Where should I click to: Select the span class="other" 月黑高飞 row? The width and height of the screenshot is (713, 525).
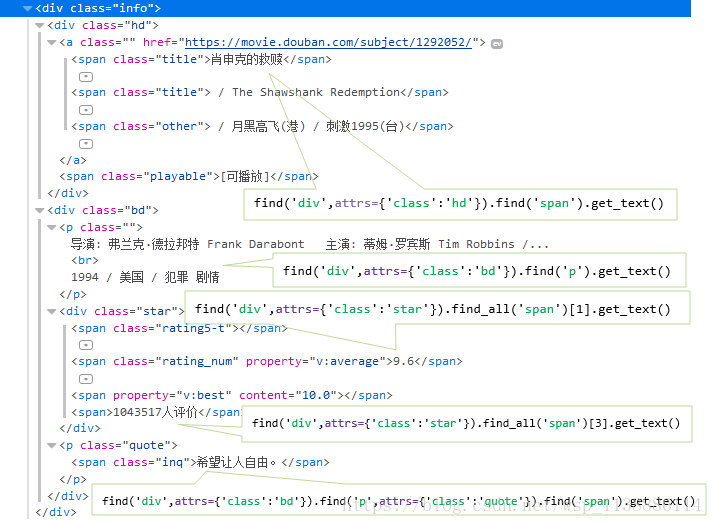click(262, 126)
